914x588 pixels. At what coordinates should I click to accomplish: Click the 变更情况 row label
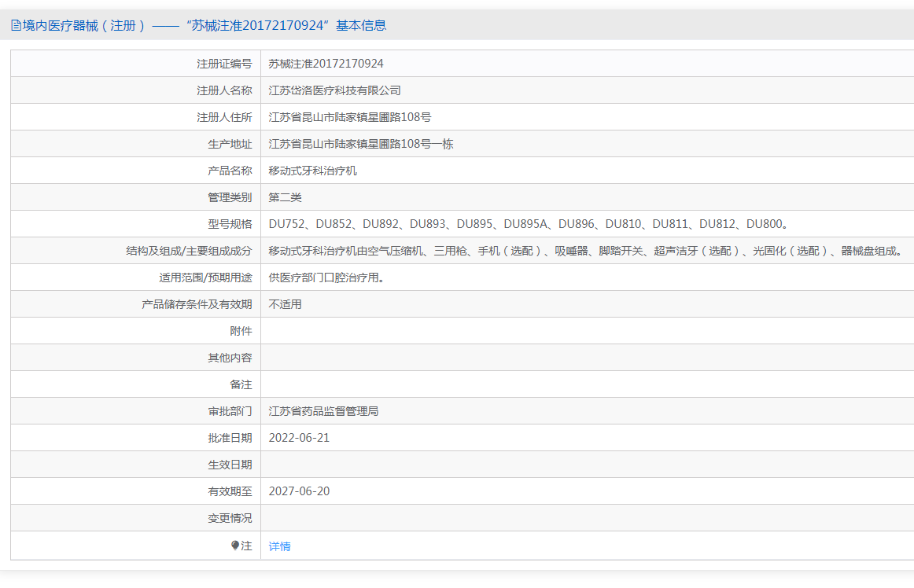(230, 518)
